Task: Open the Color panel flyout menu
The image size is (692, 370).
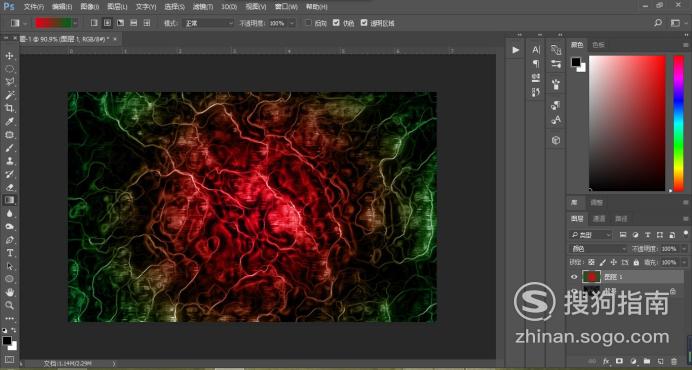Action: point(685,45)
